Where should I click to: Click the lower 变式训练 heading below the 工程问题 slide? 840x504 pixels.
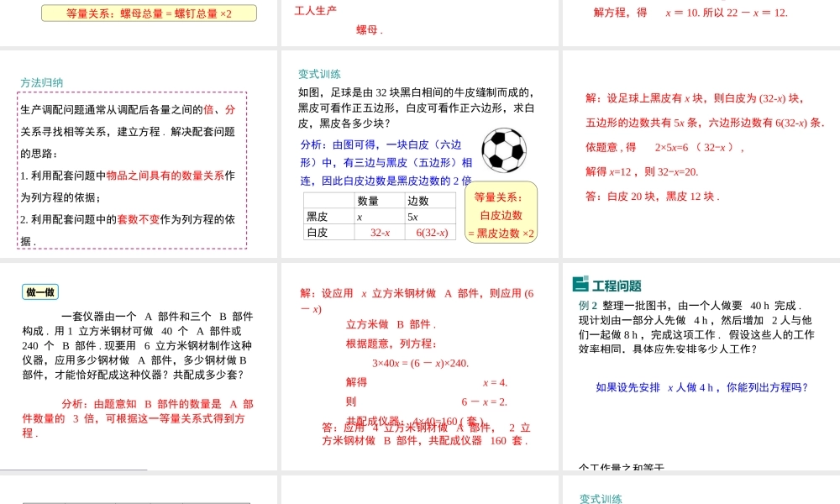coord(601,499)
